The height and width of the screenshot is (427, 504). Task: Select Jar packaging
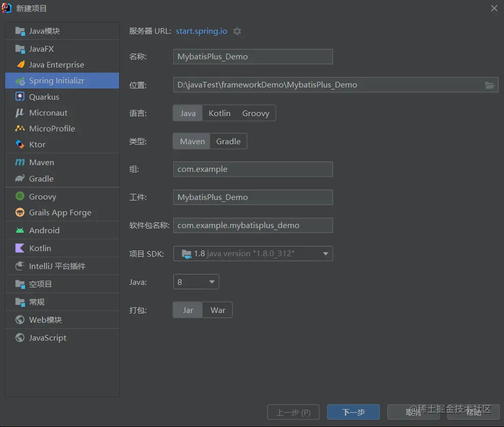coord(188,310)
